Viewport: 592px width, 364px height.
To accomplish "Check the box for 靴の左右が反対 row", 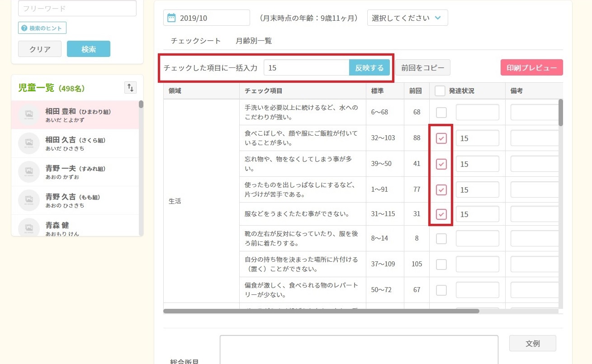I will tap(441, 238).
